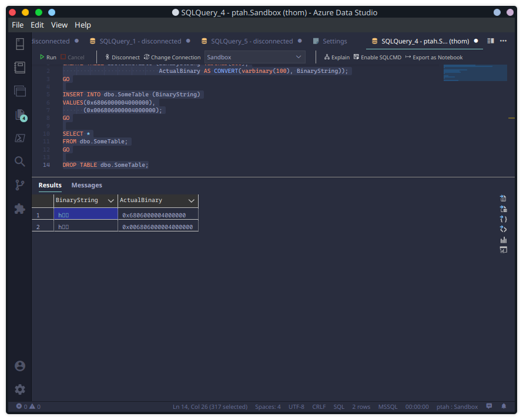This screenshot has width=523, height=420.
Task: Click the Save As JSON braces icon
Action: (x=503, y=219)
